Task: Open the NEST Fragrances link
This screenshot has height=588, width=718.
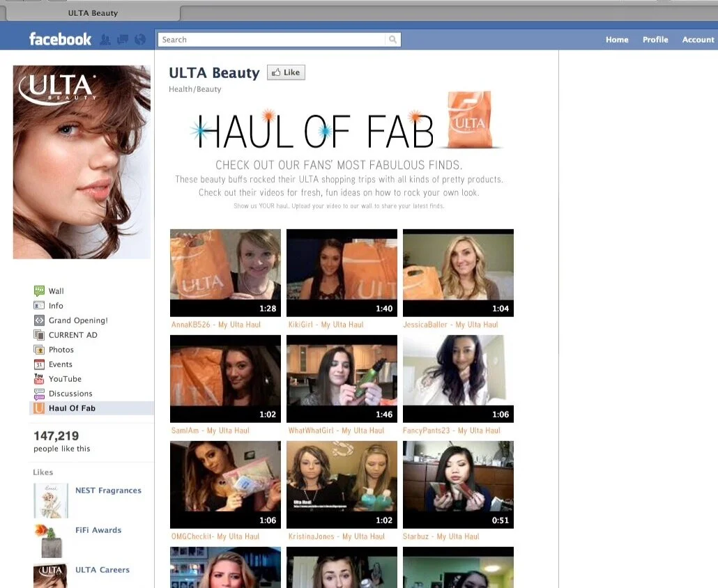Action: pos(109,490)
